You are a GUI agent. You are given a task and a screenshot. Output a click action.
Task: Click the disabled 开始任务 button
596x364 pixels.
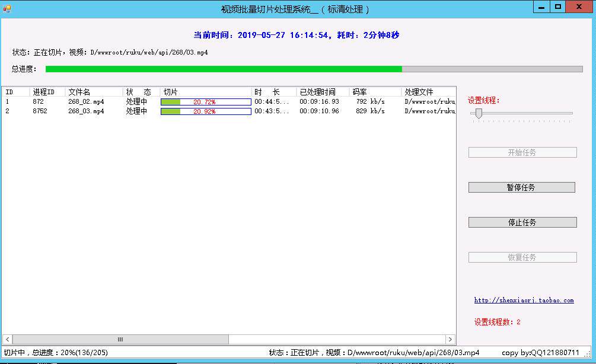pos(522,152)
